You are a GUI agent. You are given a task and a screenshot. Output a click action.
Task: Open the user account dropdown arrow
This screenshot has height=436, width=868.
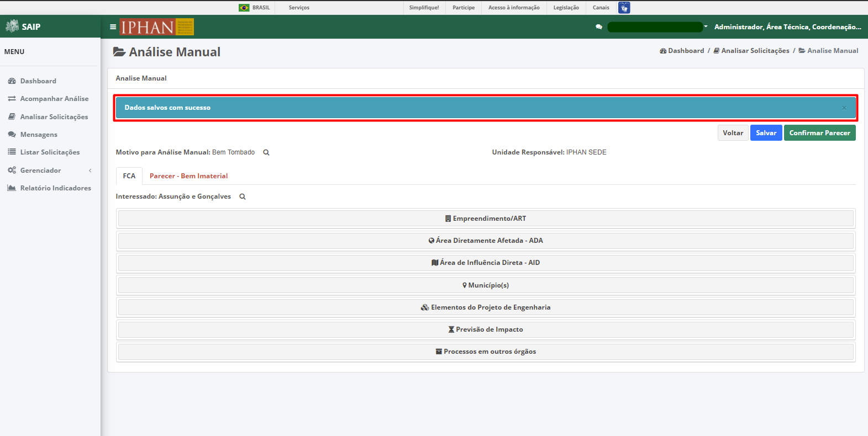706,26
